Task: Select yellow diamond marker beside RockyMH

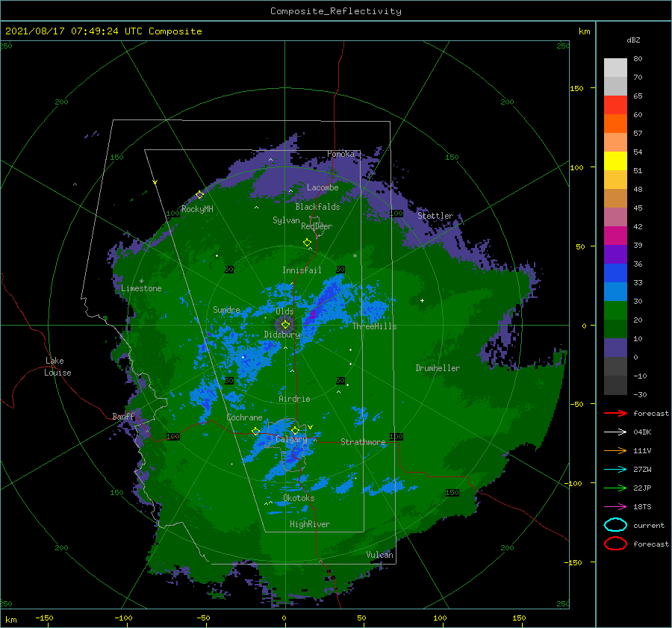Action: [199, 195]
